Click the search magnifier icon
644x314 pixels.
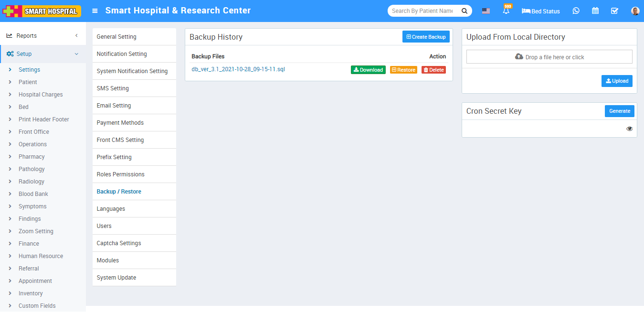(464, 11)
